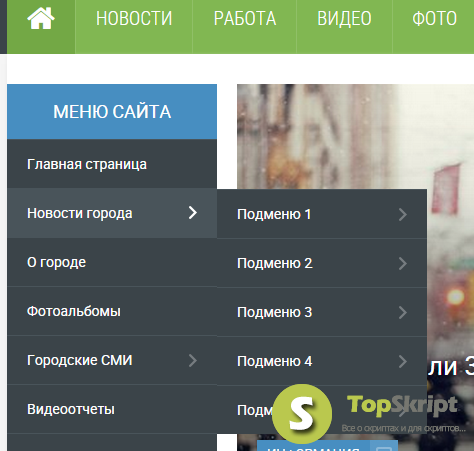Expand the Подменю 3 chevron
The image size is (474, 451).
[403, 312]
